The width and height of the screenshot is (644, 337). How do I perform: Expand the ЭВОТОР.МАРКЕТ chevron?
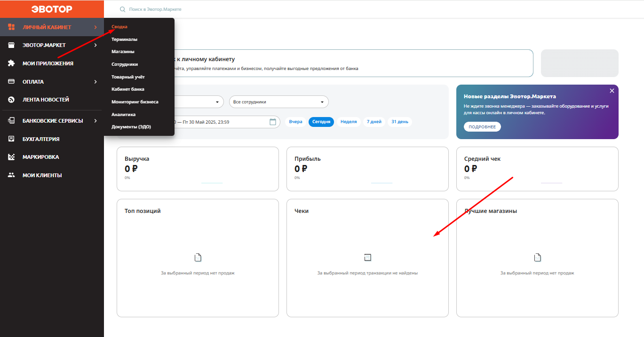(95, 45)
